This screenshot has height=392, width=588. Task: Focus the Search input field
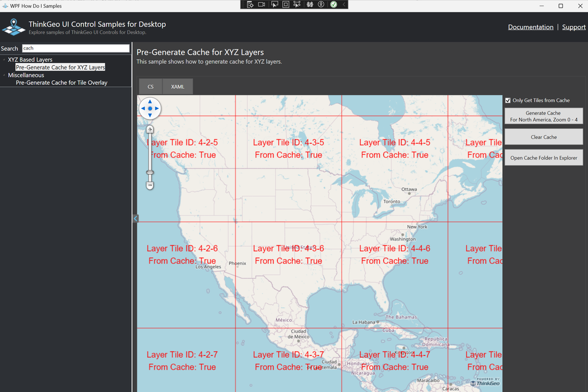[x=76, y=48]
